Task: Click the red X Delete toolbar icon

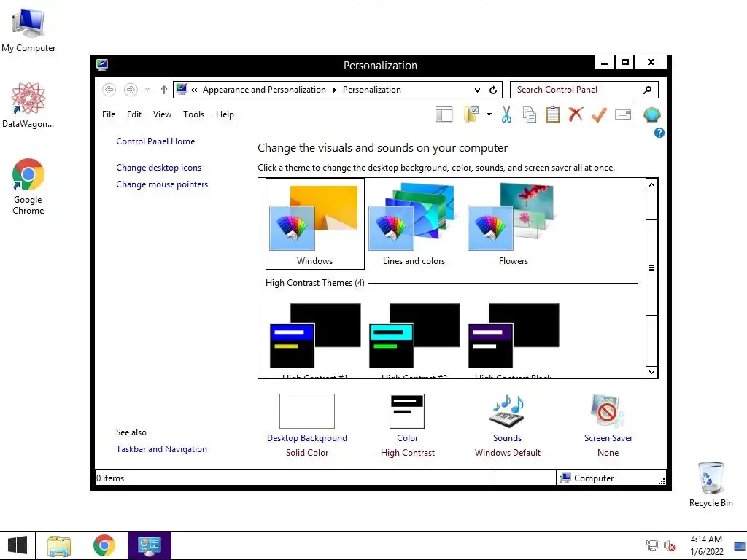Action: point(576,114)
